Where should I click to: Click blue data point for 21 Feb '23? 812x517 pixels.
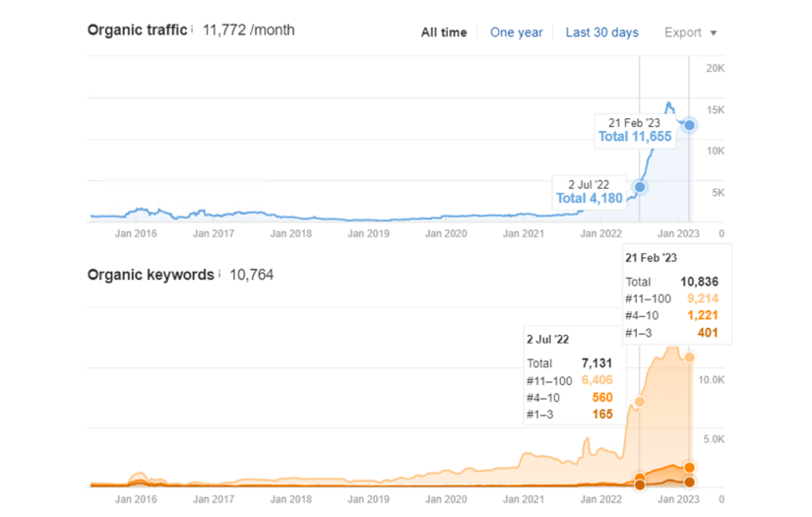coord(690,125)
